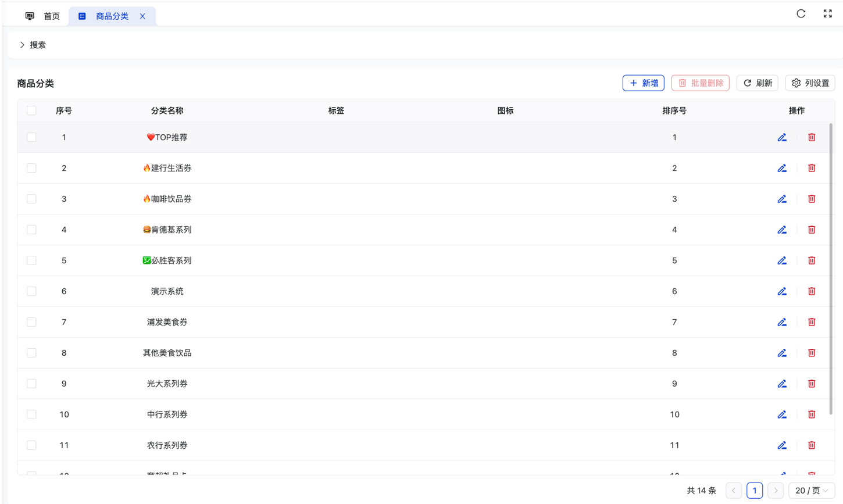
Task: Edit the 咖啡饮品券 category
Action: (x=782, y=199)
